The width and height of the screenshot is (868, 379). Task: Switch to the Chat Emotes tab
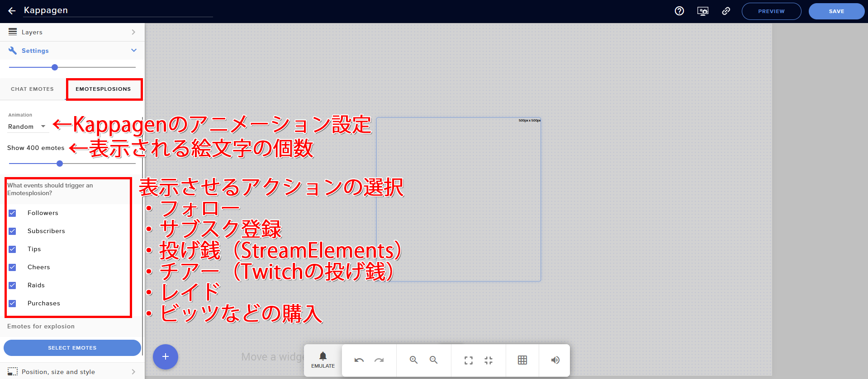coord(32,89)
